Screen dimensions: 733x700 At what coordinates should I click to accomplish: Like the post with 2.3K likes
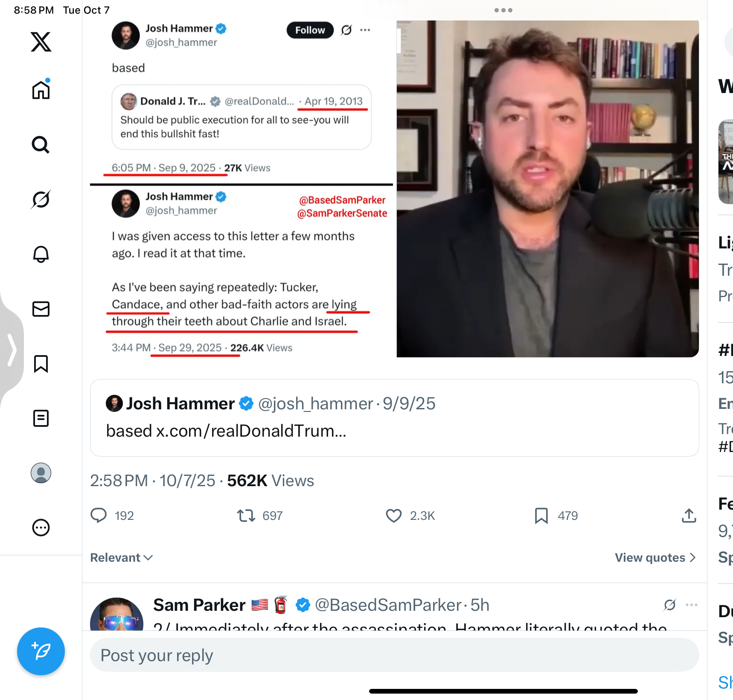click(x=393, y=516)
